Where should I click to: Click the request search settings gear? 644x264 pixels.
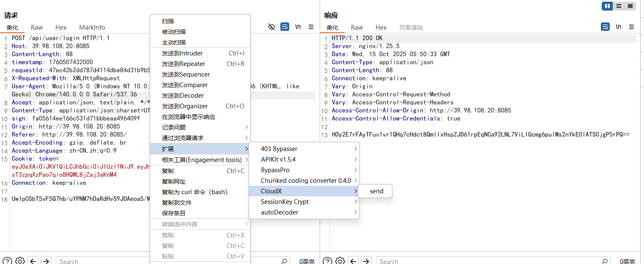(x=20, y=261)
